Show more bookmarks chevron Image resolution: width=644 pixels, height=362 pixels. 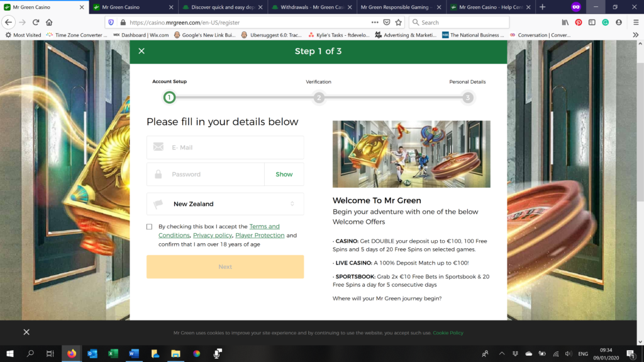[x=636, y=35]
